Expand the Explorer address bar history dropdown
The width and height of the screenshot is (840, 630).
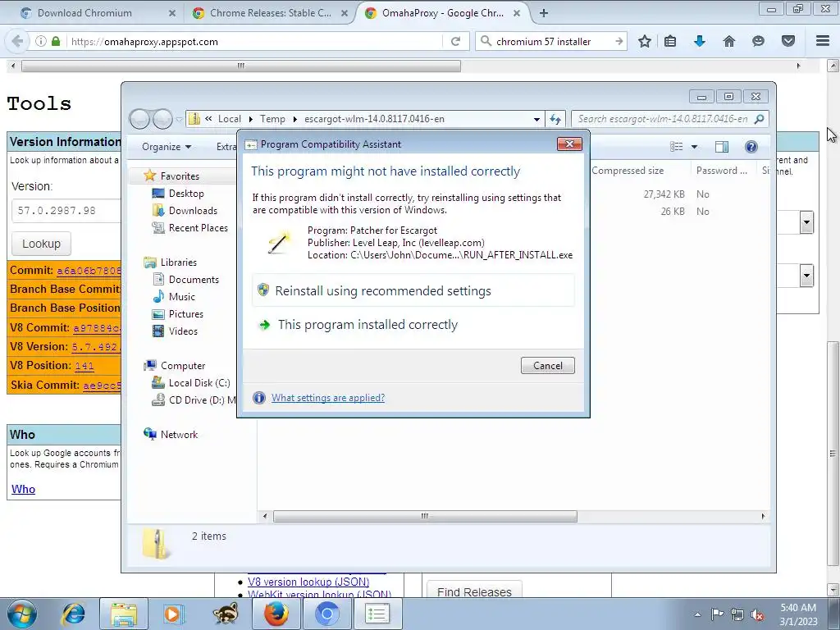536,119
